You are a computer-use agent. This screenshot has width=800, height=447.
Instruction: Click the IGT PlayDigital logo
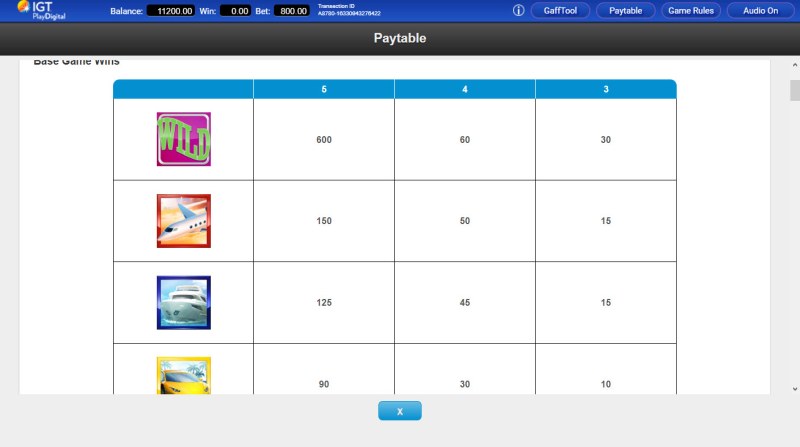(x=41, y=10)
